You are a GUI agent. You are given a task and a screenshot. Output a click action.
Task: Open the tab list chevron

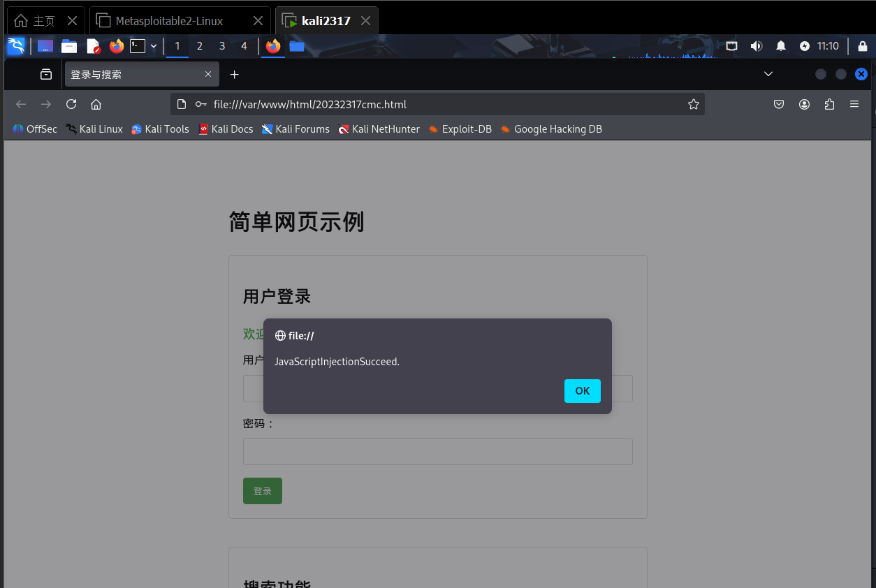coord(768,74)
